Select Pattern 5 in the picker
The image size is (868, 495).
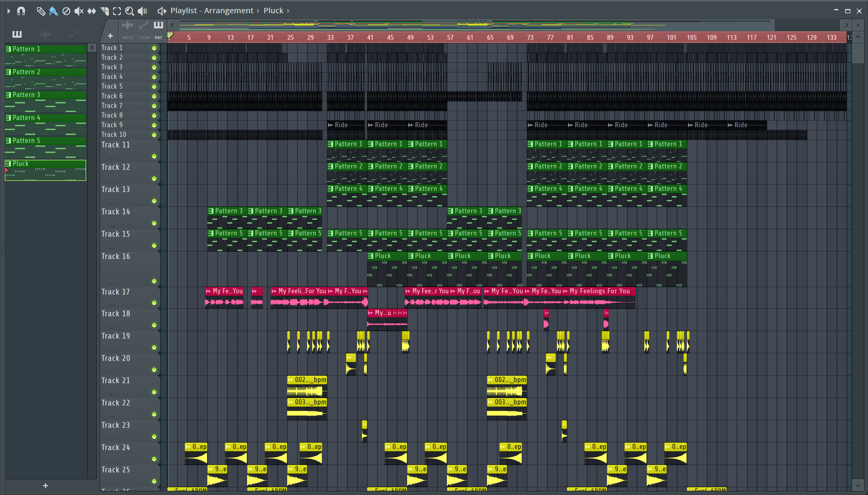[46, 147]
